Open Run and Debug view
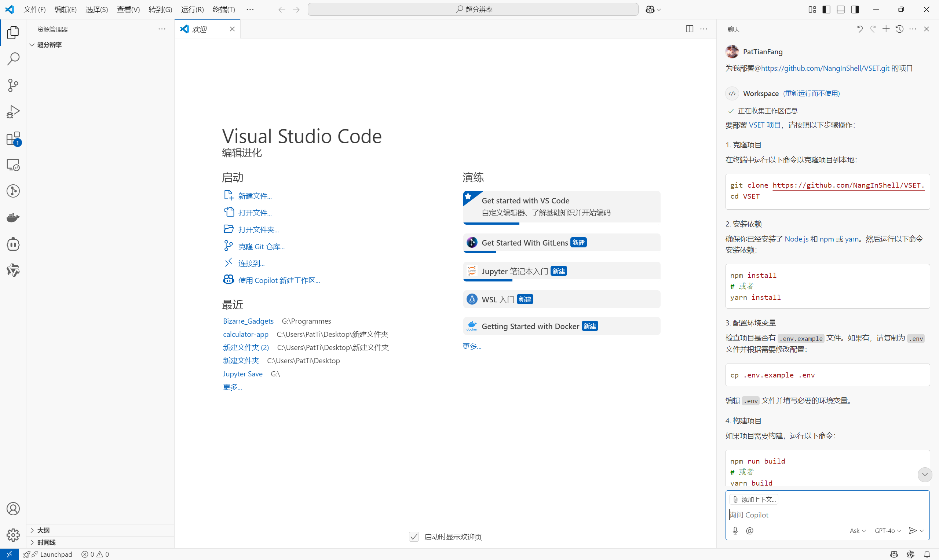939x560 pixels. click(x=13, y=112)
